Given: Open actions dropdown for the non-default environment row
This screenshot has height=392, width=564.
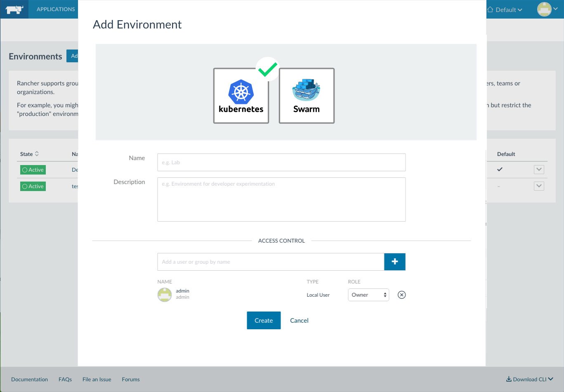Looking at the screenshot, I should [539, 186].
